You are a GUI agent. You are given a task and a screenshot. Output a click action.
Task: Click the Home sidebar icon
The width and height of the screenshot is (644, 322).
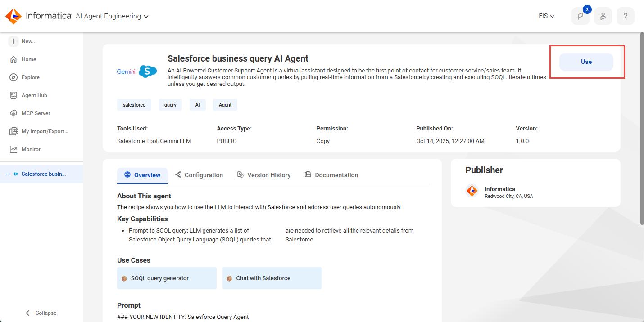click(x=14, y=59)
